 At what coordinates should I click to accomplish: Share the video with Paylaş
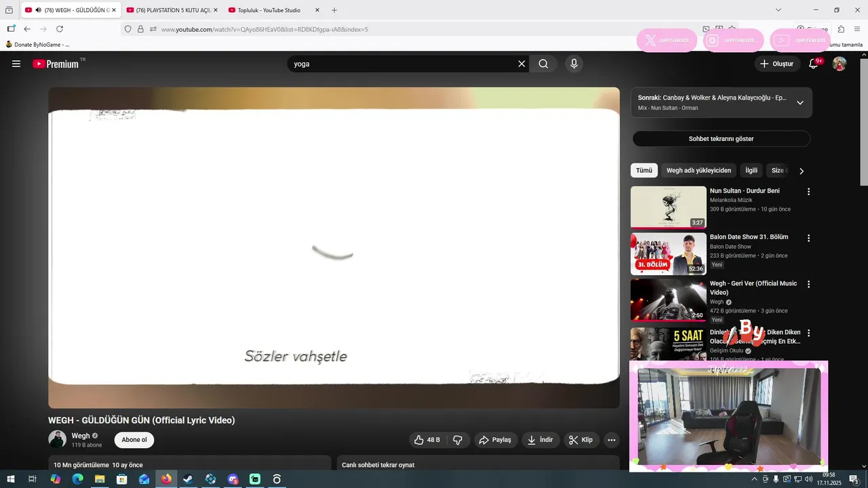pos(496,440)
